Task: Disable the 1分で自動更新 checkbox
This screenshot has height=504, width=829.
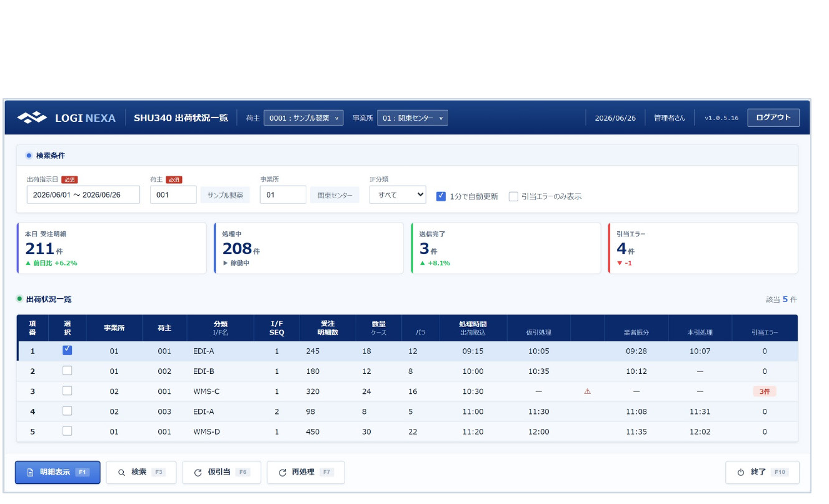Action: click(x=441, y=196)
